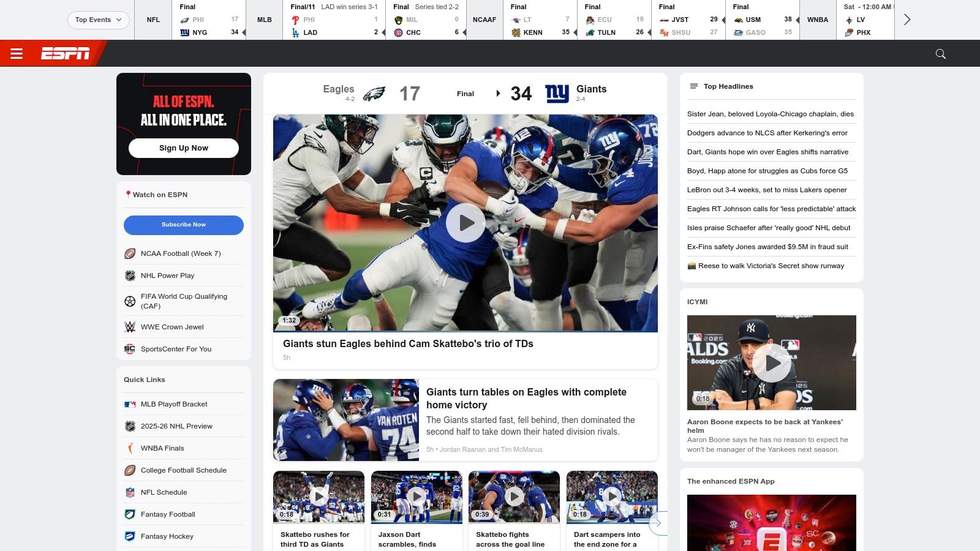This screenshot has width=980, height=551.
Task: Click the video carousel next arrow
Action: click(x=658, y=523)
